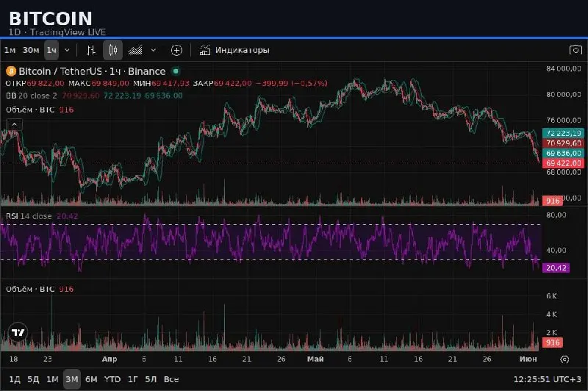The width and height of the screenshot is (588, 391).
Task: Select the Объём BTC legend in volume pane
Action: [x=30, y=289]
